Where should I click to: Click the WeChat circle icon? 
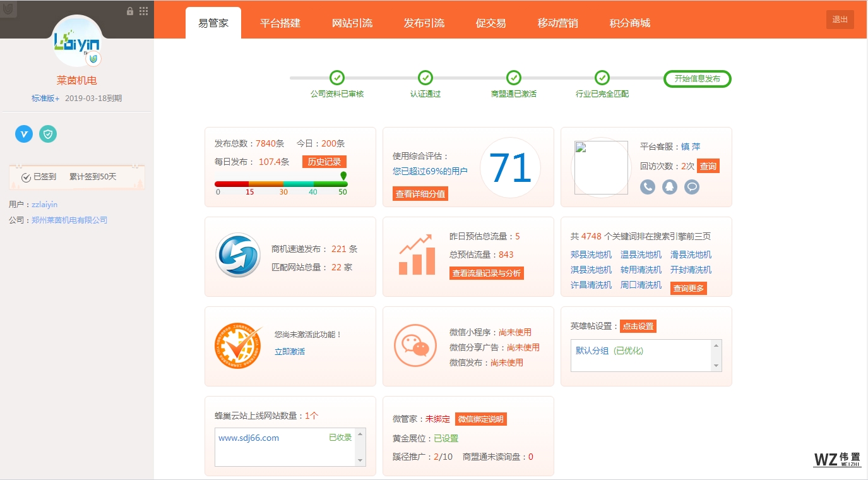tap(415, 345)
